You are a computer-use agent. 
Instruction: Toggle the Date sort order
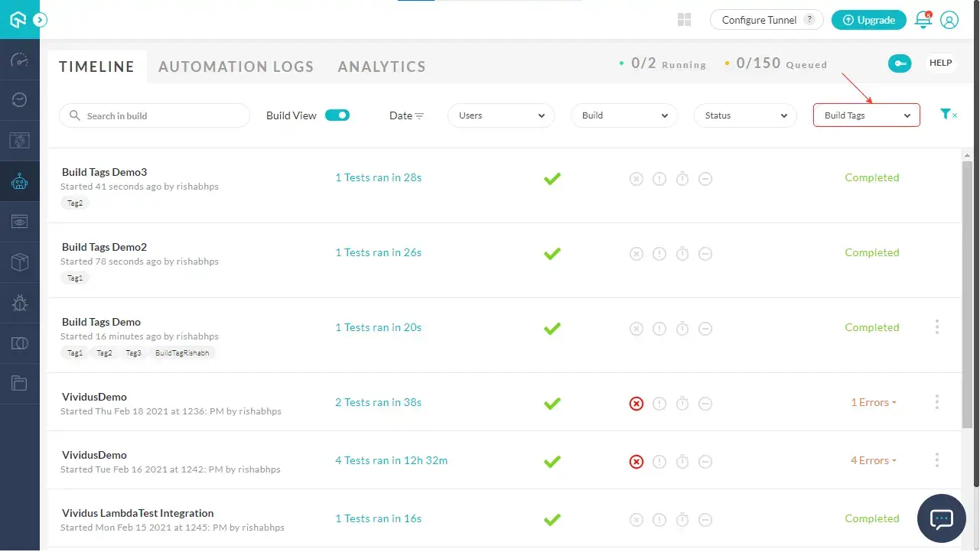pos(406,115)
